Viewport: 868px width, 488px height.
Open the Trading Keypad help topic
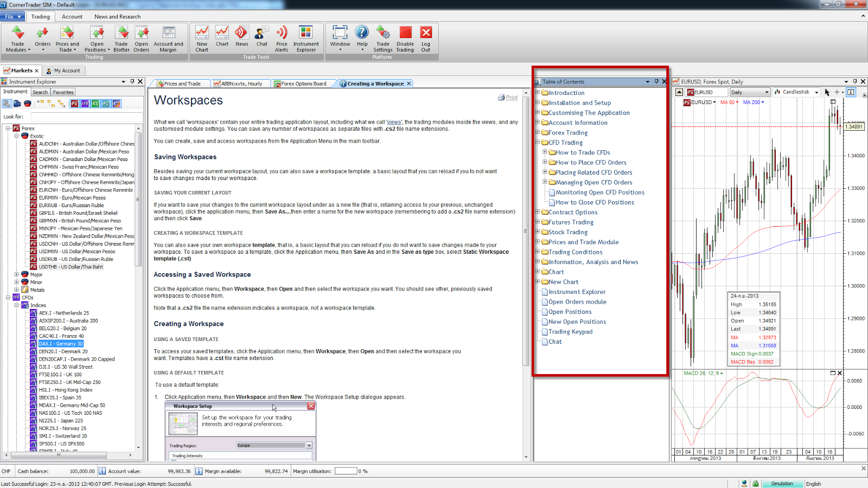click(570, 332)
